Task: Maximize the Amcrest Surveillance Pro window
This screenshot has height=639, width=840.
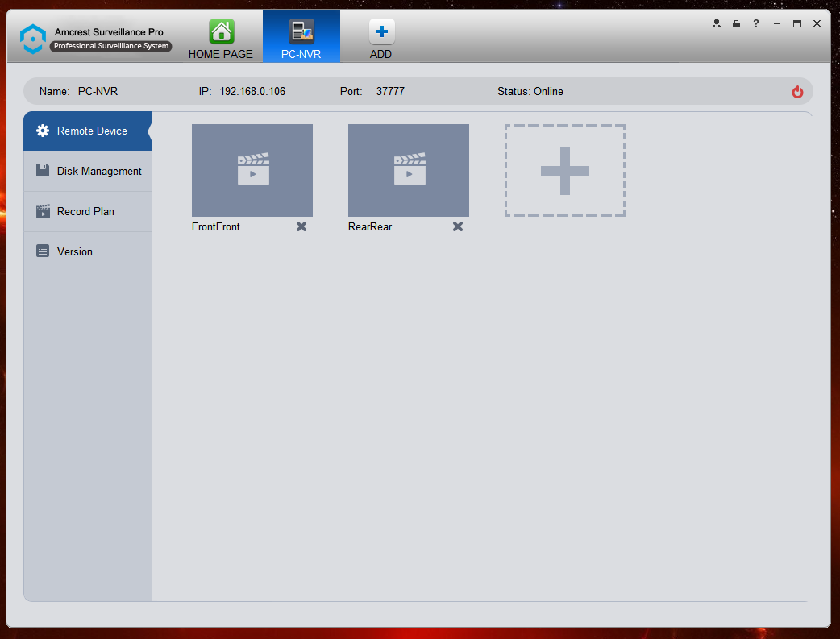Action: coord(797,23)
